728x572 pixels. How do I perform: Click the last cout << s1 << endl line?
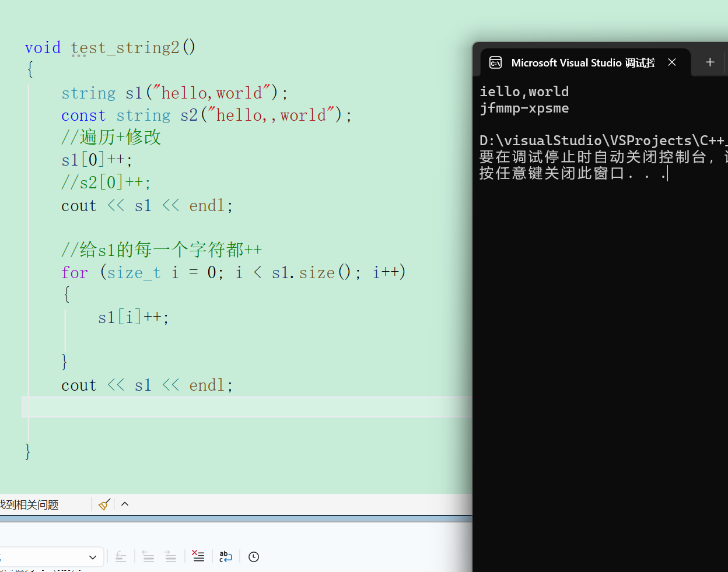(x=147, y=385)
